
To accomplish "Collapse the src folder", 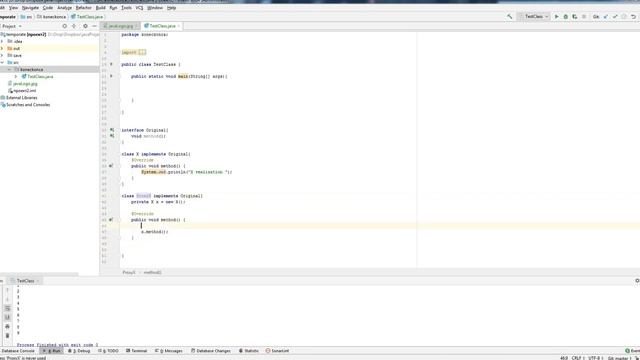I will pyautogui.click(x=2, y=62).
